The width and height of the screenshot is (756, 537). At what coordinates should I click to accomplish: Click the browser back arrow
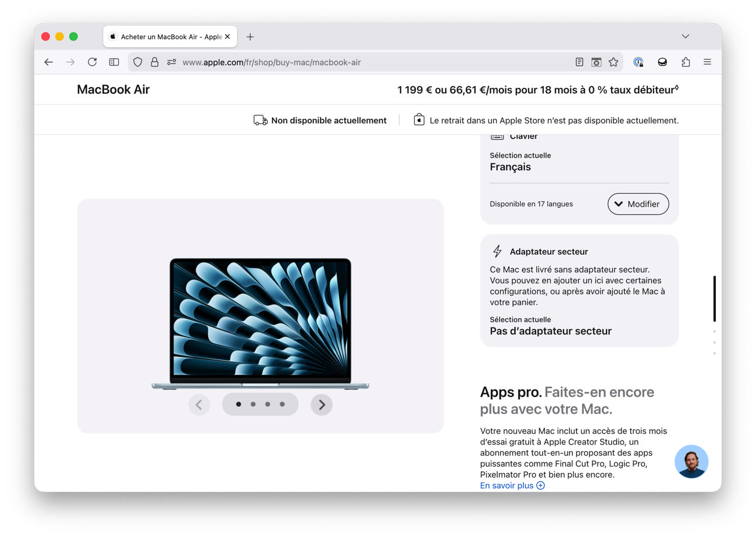(49, 62)
